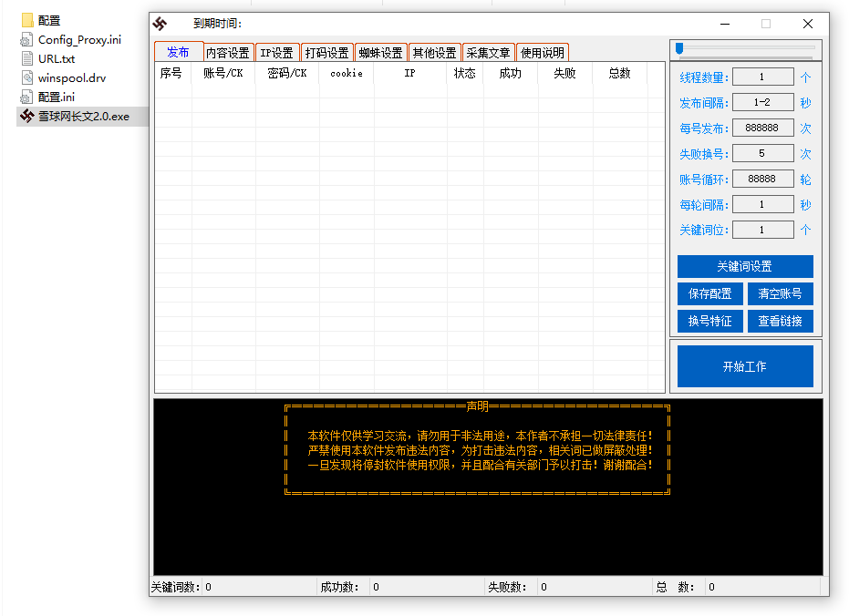The image size is (849, 616).
Task: Click the app logo in the title bar
Action: 159,24
